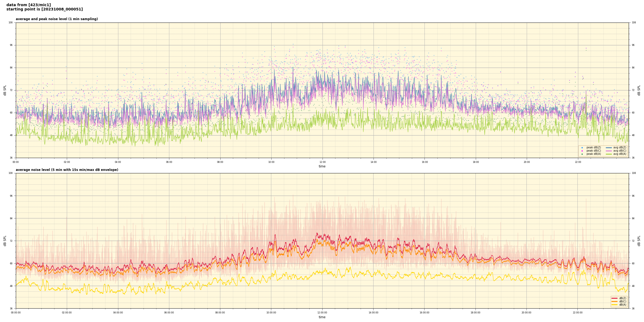Image resolution: width=644 pixels, height=322 pixels.
Task: Click the 'average and peak noise level' title
Action: pyautogui.click(x=57, y=19)
